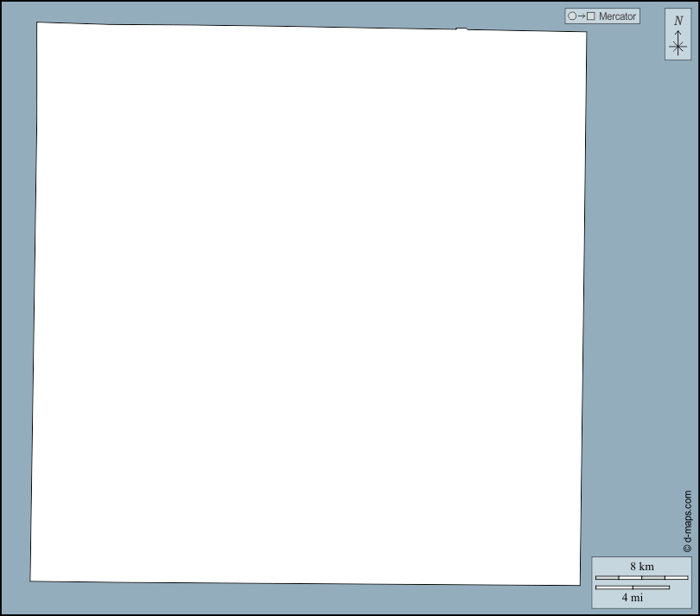This screenshot has height=616, width=700.
Task: Click the 8 km scale label
Action: [x=641, y=566]
